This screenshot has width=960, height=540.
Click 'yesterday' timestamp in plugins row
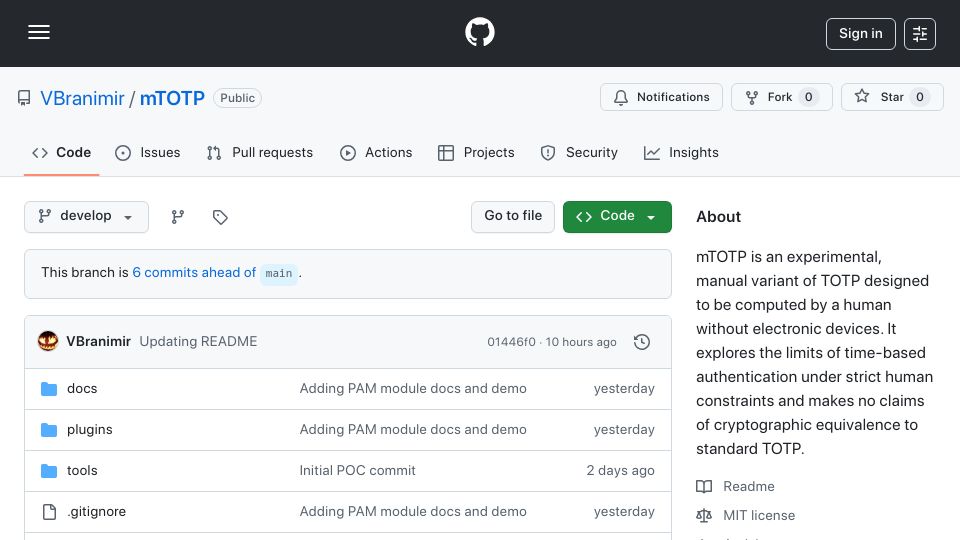(624, 430)
